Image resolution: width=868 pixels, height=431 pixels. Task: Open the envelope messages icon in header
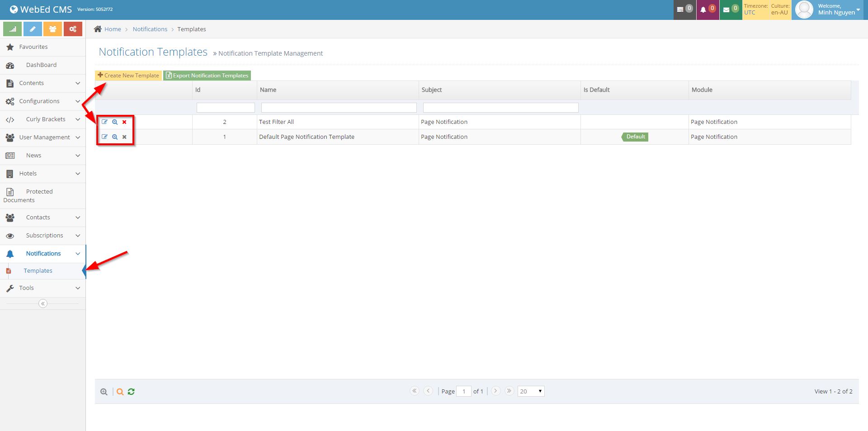[730, 9]
